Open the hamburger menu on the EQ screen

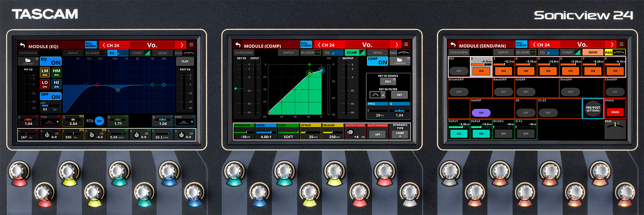(191, 45)
